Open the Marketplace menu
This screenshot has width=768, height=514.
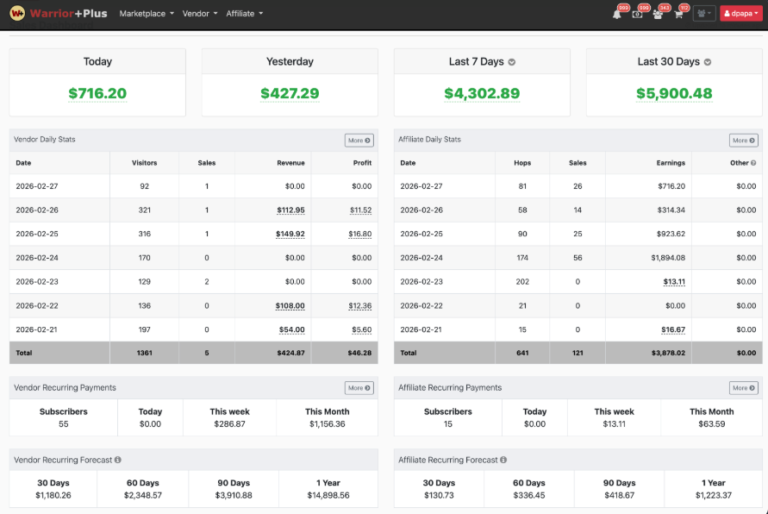pyautogui.click(x=146, y=14)
